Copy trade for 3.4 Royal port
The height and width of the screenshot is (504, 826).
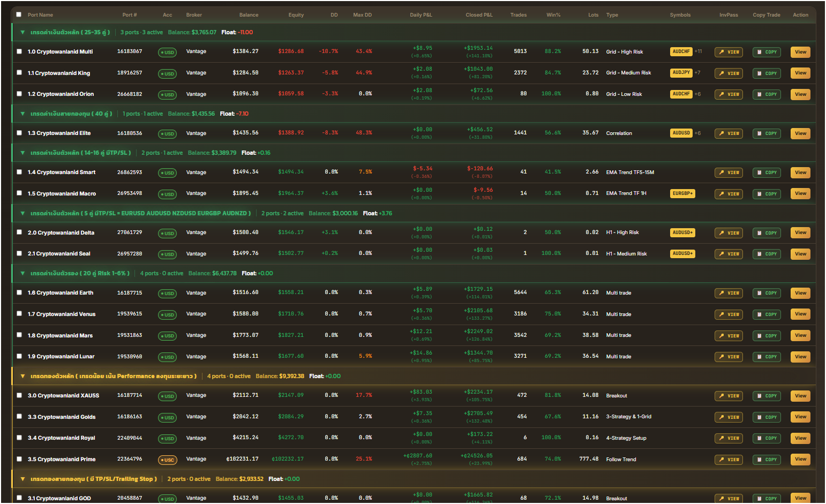767,438
